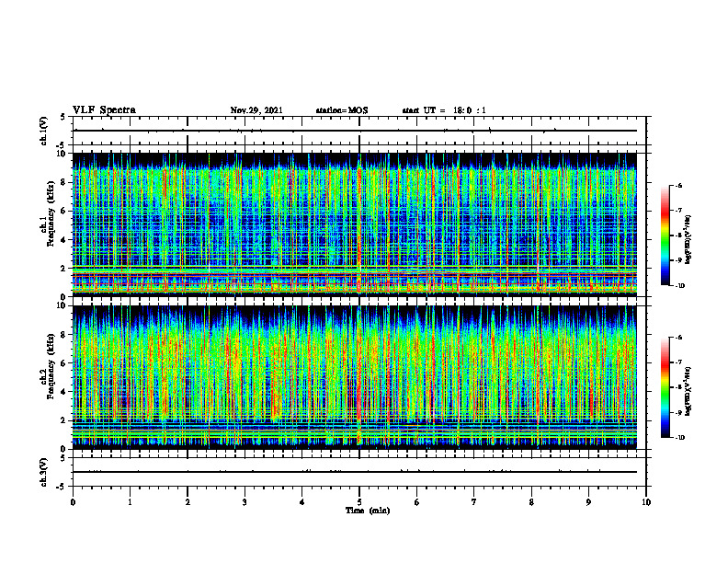The image size is (728, 563).
Task: Click the "-10" label on ch.2 colorbar
Action: click(x=679, y=438)
